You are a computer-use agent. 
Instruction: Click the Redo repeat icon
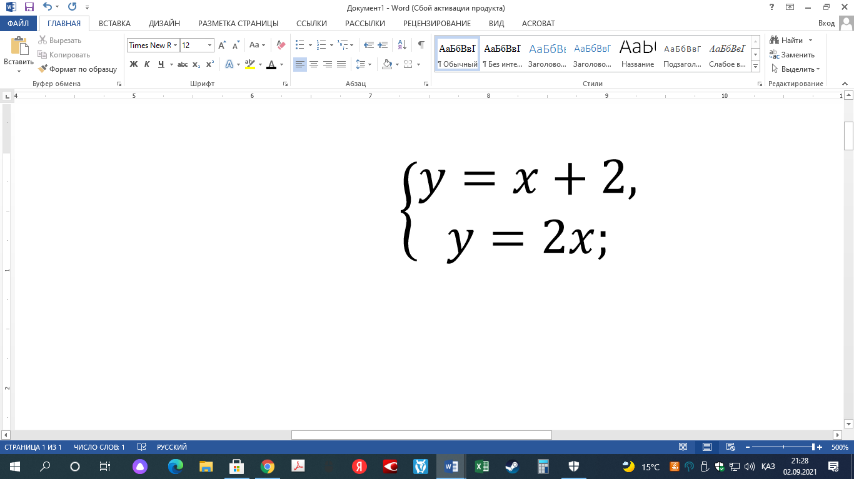(72, 7)
